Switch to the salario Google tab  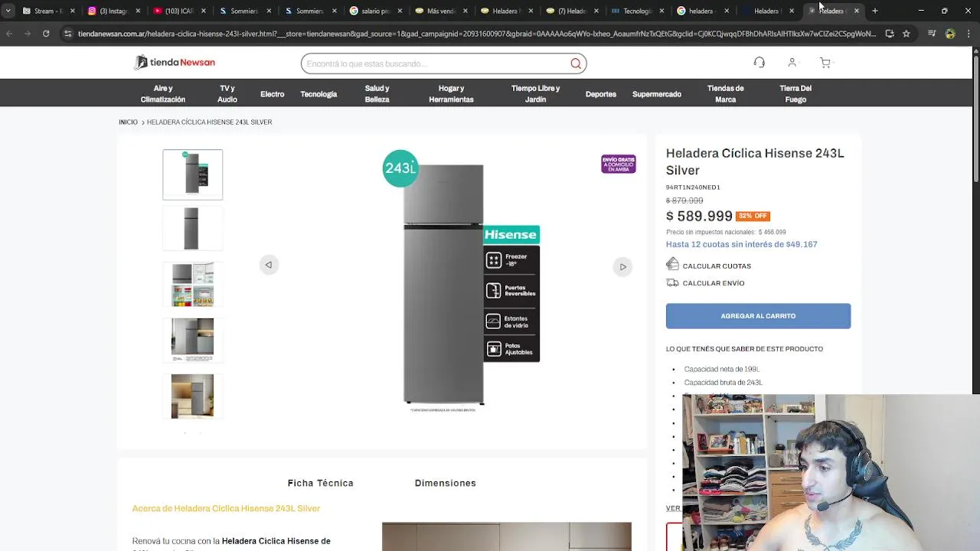[375, 11]
